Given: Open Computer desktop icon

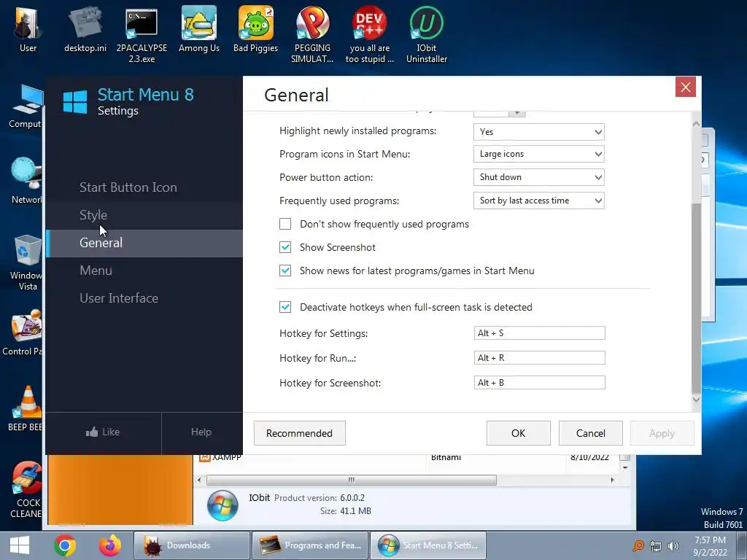Looking at the screenshot, I should click(x=25, y=106).
